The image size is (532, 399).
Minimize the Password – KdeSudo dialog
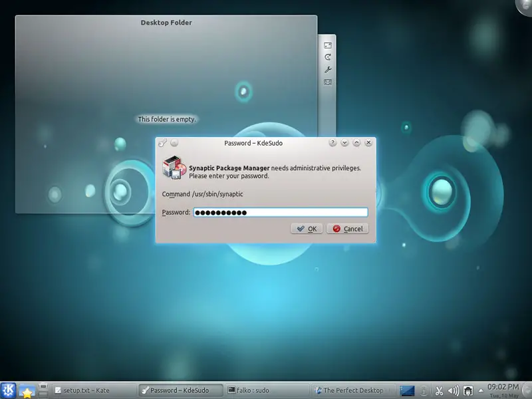pyautogui.click(x=344, y=143)
